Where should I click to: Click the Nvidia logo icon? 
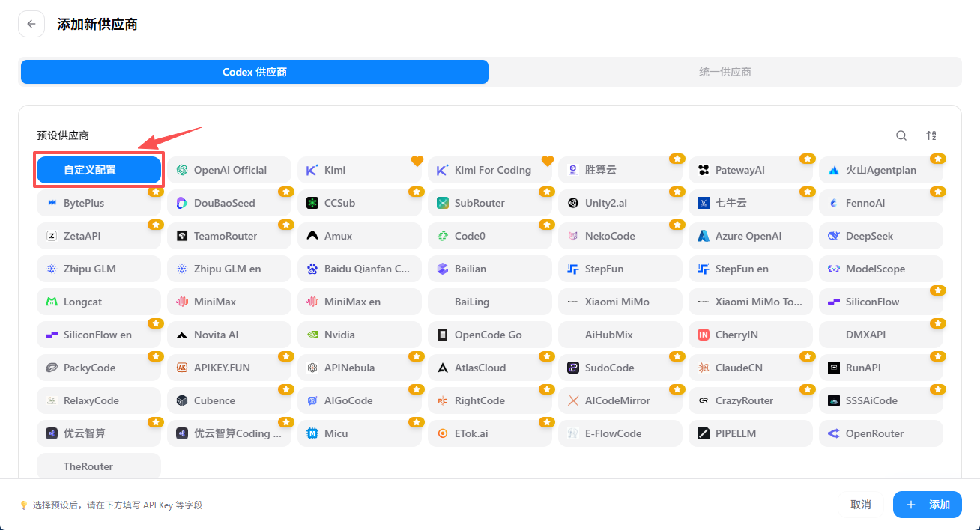[312, 335]
